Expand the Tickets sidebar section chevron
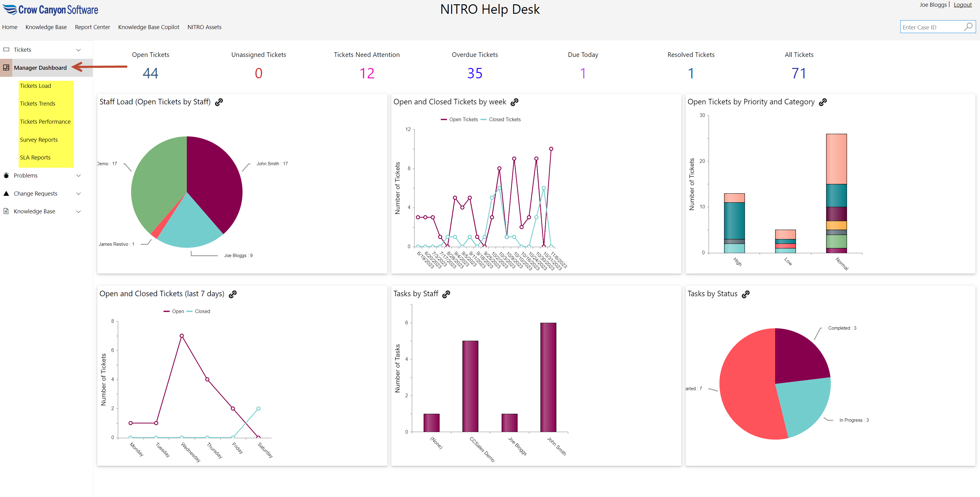The image size is (980, 497). point(79,50)
